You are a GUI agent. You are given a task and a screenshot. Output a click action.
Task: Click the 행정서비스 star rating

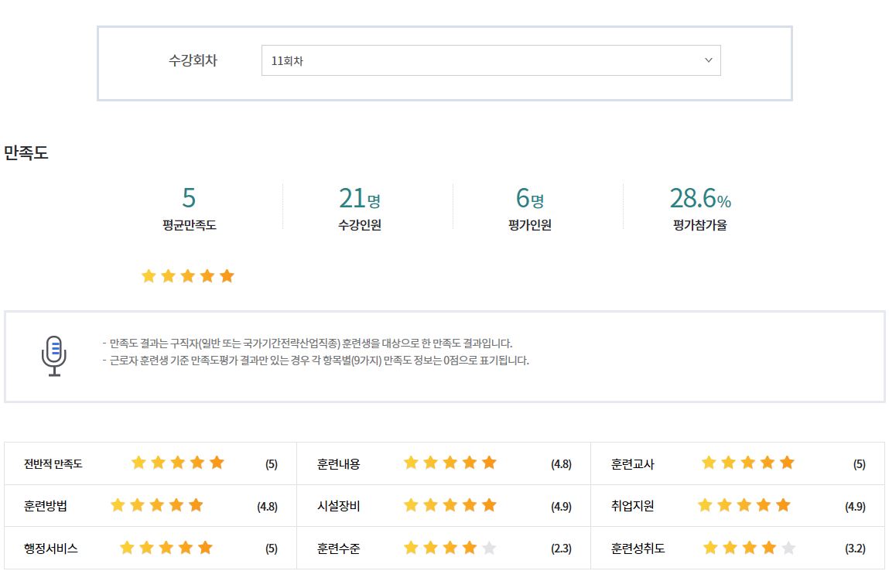[x=166, y=548]
